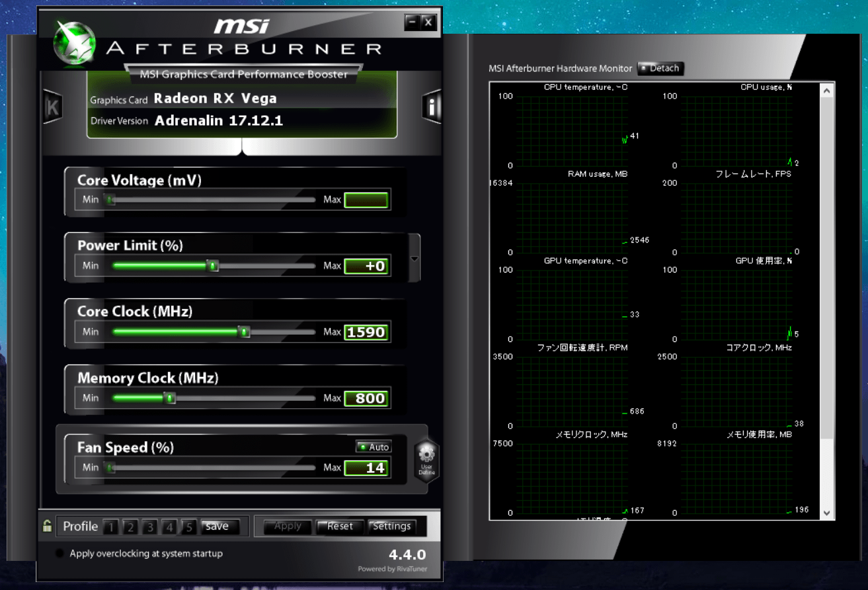Click the Apply button
Viewport: 868px width, 590px height.
tap(288, 527)
